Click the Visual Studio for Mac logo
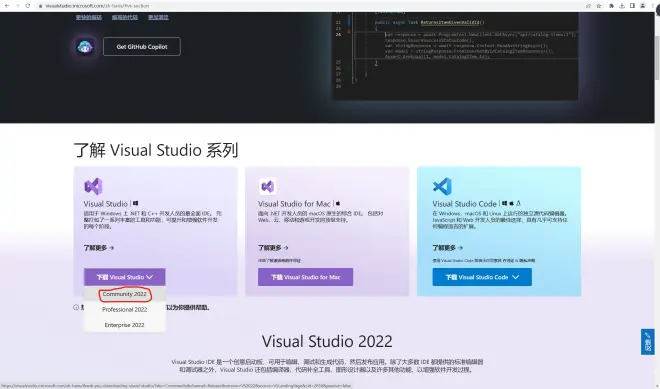The width and height of the screenshot is (660, 389). tap(268, 187)
